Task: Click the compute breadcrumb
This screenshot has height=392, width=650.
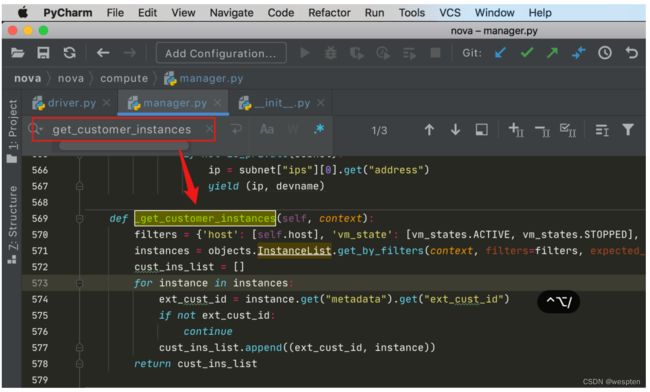Action: click(x=124, y=78)
